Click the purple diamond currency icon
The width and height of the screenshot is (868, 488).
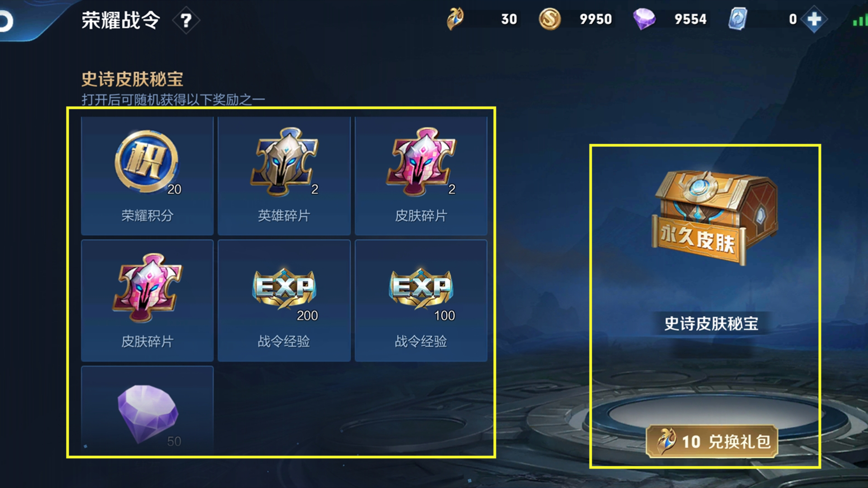pos(644,19)
